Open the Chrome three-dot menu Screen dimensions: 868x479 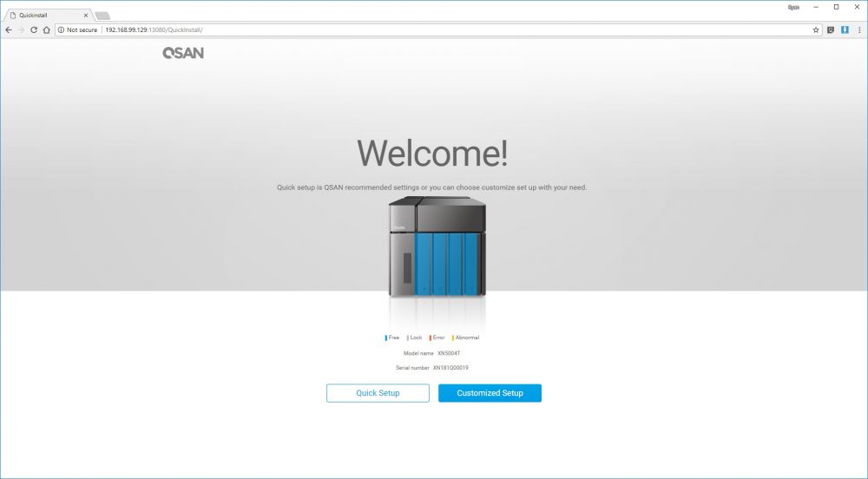tap(859, 30)
